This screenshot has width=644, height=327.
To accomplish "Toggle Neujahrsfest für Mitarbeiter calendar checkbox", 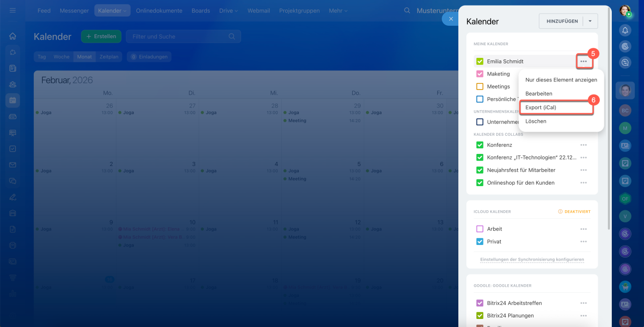I will coord(479,170).
